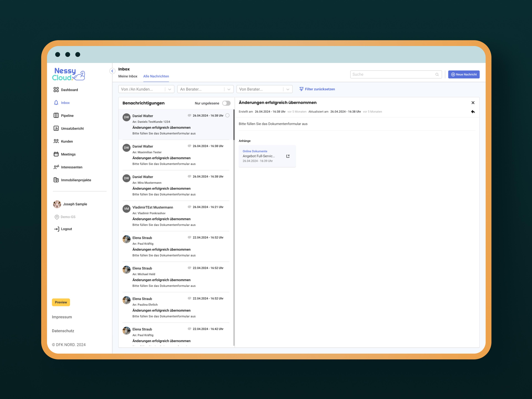Close the message detail panel
The image size is (532, 399).
473,103
